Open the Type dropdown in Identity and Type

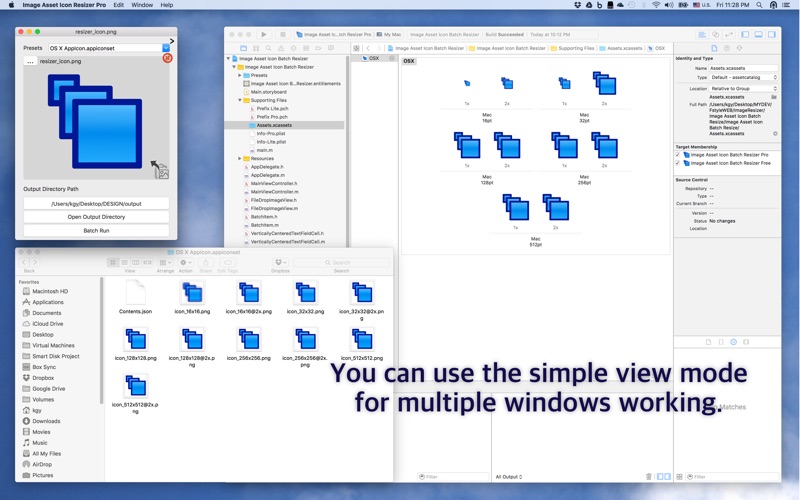point(744,78)
